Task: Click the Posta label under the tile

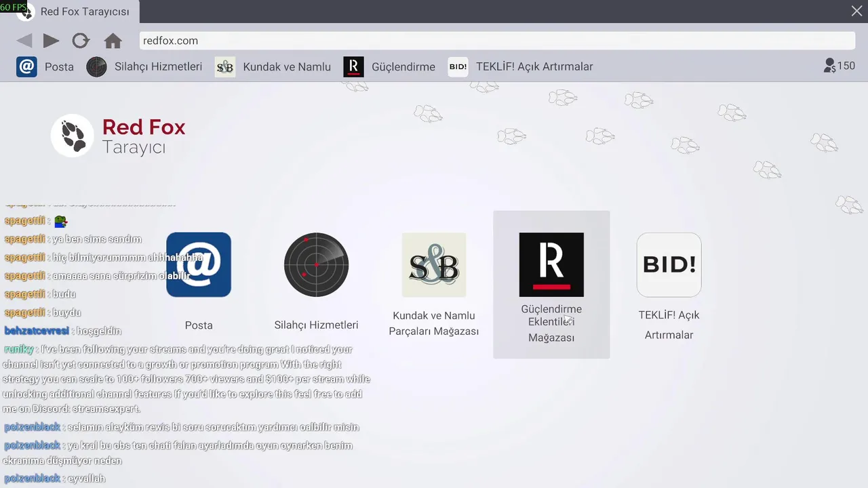Action: (199, 325)
